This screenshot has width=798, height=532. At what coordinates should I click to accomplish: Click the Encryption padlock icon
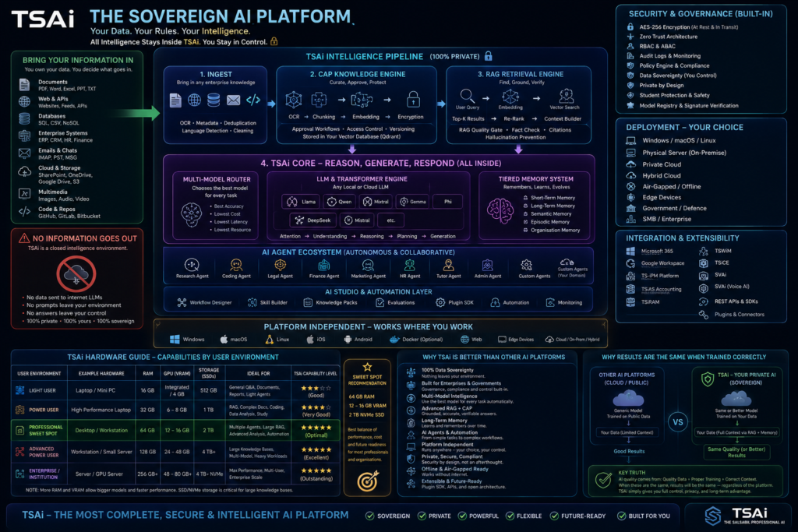pyautogui.click(x=413, y=99)
